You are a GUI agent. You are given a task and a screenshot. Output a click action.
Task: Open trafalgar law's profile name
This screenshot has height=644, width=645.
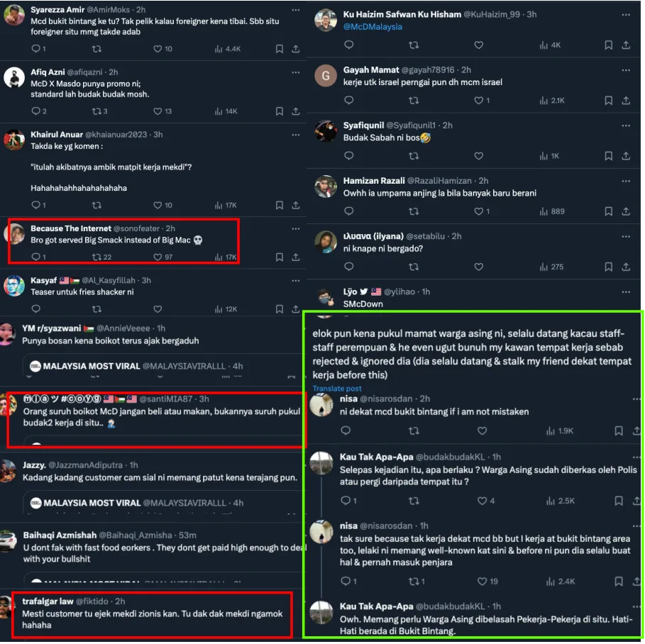point(48,601)
